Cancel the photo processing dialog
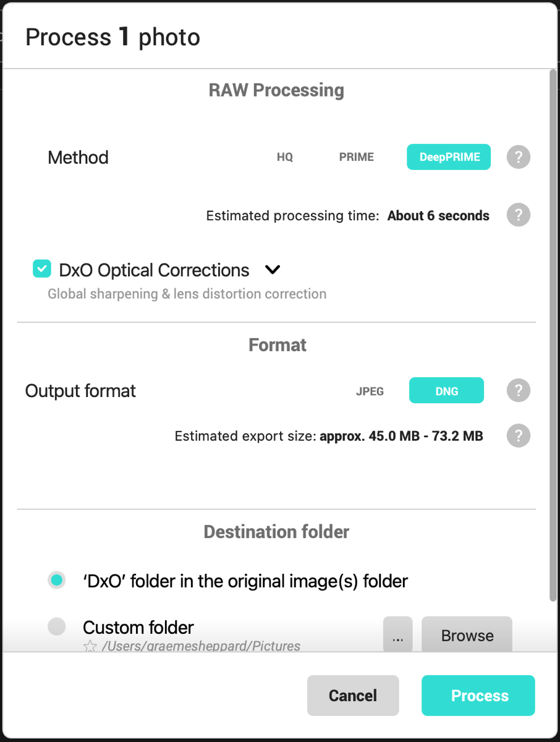 click(353, 696)
